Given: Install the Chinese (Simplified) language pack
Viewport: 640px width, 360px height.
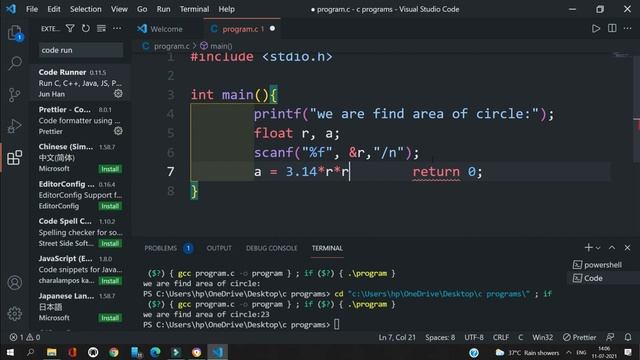Looking at the screenshot, I should point(110,169).
